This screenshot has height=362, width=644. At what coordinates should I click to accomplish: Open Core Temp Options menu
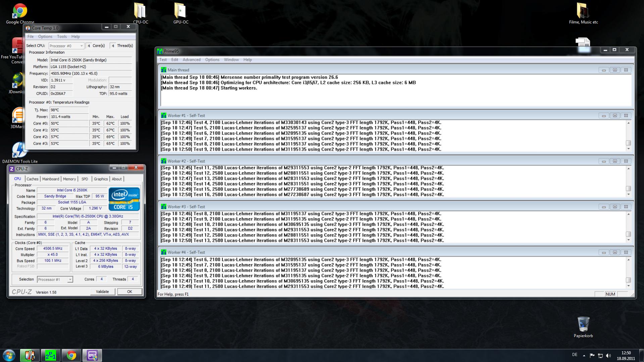(45, 37)
